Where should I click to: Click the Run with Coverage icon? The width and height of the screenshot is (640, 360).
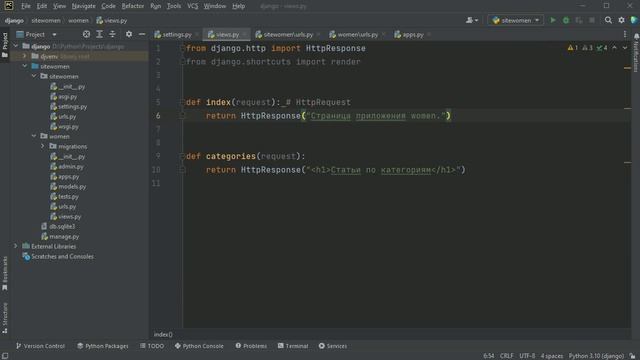[579, 20]
